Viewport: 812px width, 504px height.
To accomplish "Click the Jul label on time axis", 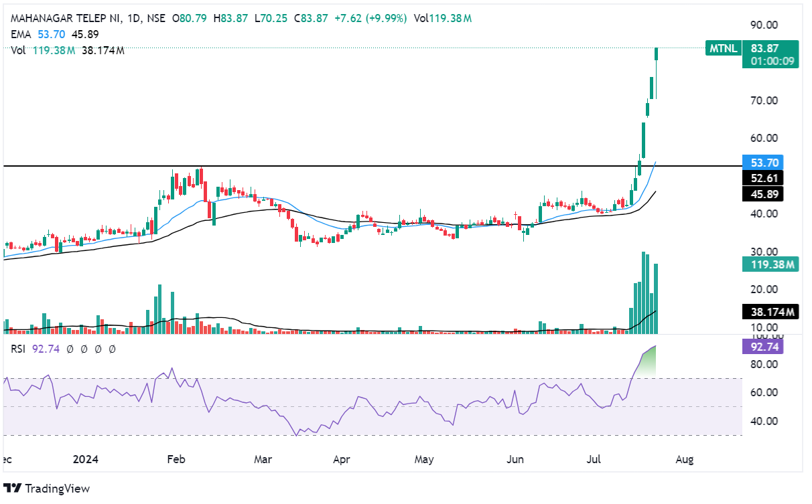I will coord(594,460).
